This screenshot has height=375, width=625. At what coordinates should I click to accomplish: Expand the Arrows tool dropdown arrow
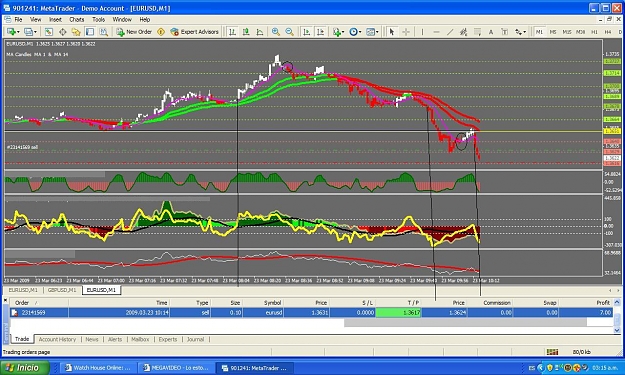525,32
